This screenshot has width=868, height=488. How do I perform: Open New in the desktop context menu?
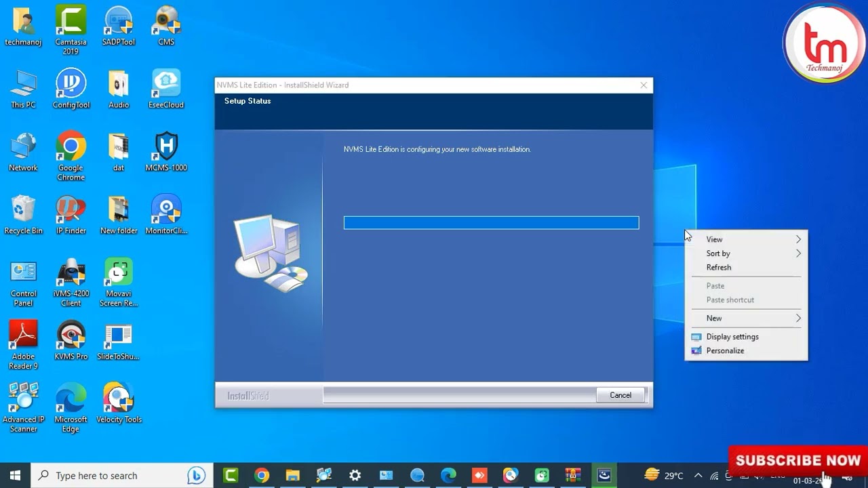pos(746,318)
